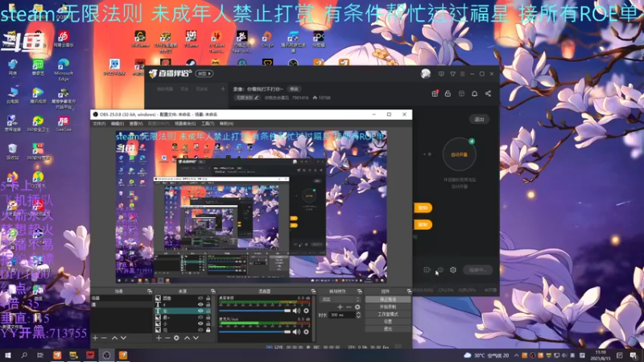Click the 修改 button next to stream title
644x362 pixels.
pos(294,89)
